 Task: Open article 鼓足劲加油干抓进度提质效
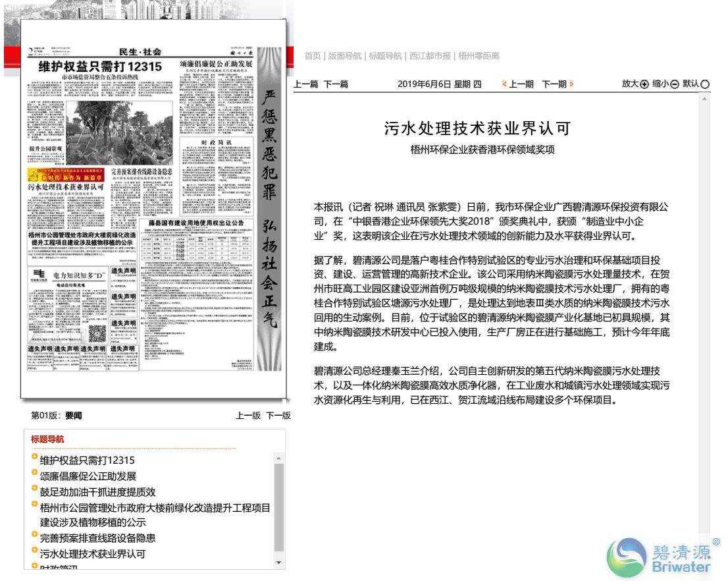tap(97, 492)
